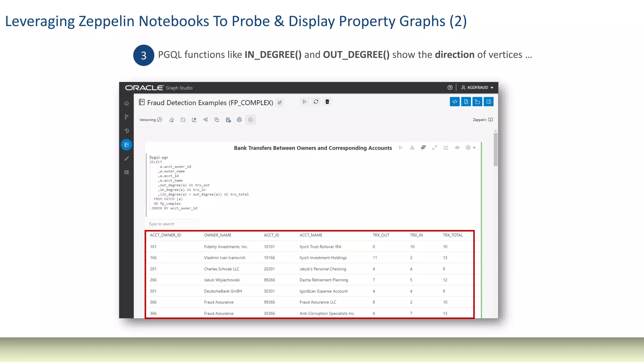Click the paragraph title Bank Transfers Between Owners
644x362 pixels.
pos(313,148)
